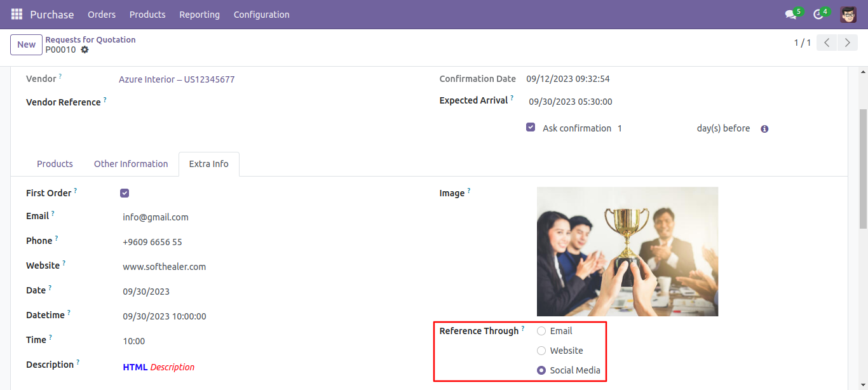Viewport: 868px width, 390px height.
Task: Click the Datetime field 09/30/2023 10:00:00
Action: (165, 316)
